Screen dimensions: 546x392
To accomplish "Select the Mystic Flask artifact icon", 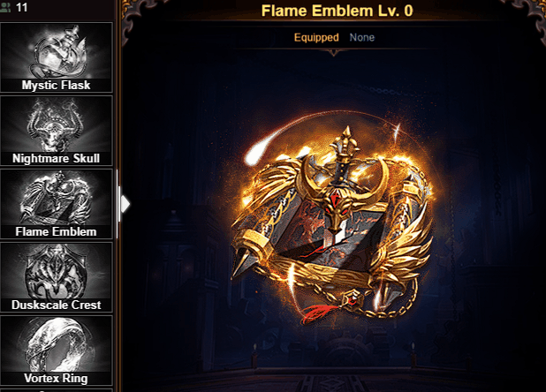I will pos(56,57).
